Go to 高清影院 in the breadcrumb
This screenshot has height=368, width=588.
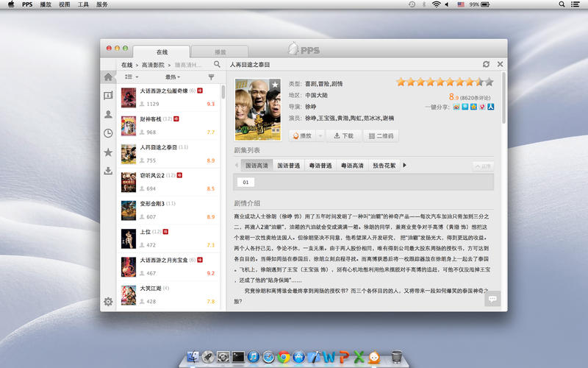coord(153,65)
